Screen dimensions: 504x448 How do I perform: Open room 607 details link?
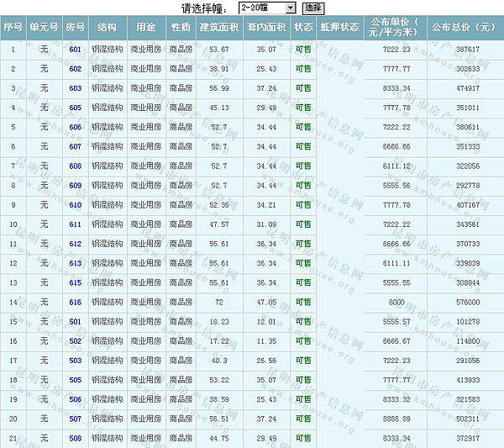click(76, 146)
